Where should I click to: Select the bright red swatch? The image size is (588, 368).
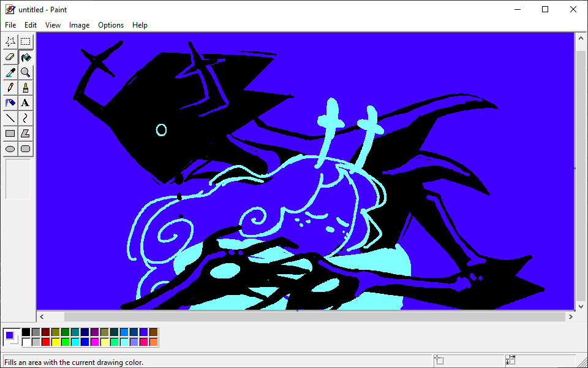(46, 342)
